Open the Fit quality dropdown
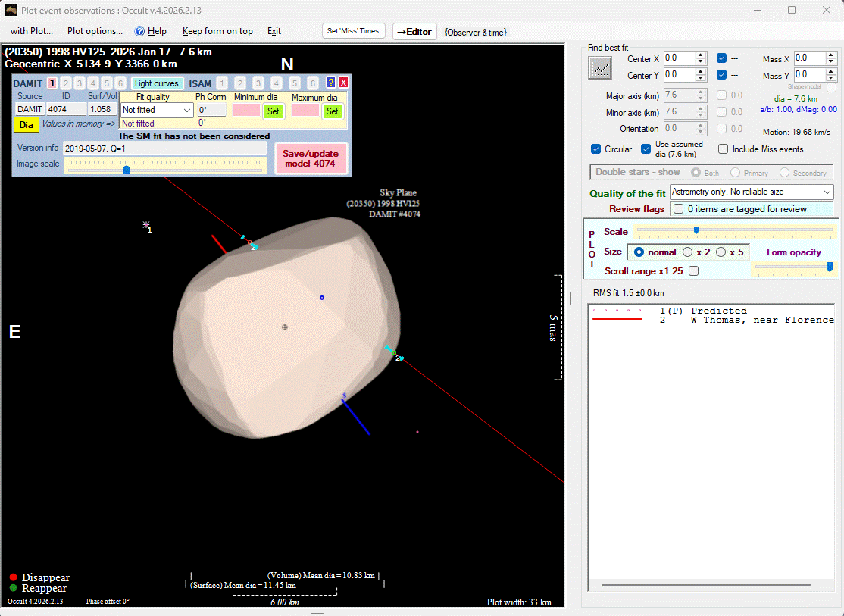 pyautogui.click(x=187, y=111)
